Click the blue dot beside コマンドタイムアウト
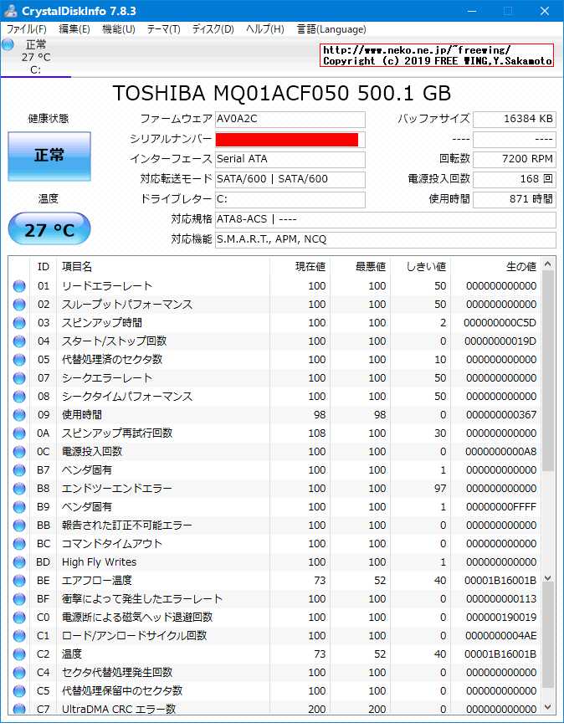 [x=20, y=543]
